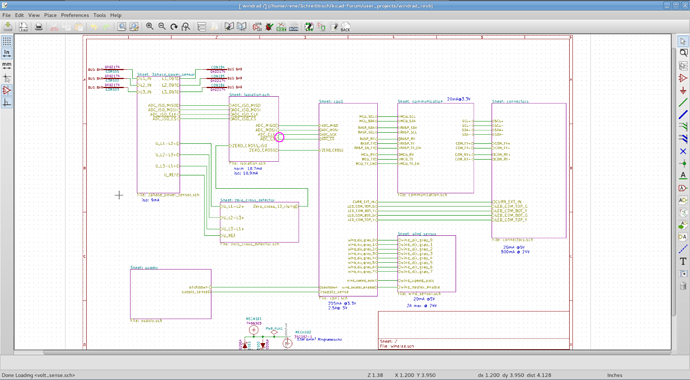Screen dimensions: 690x380
Task: Select the Place bus tool
Action: tap(683, 115)
